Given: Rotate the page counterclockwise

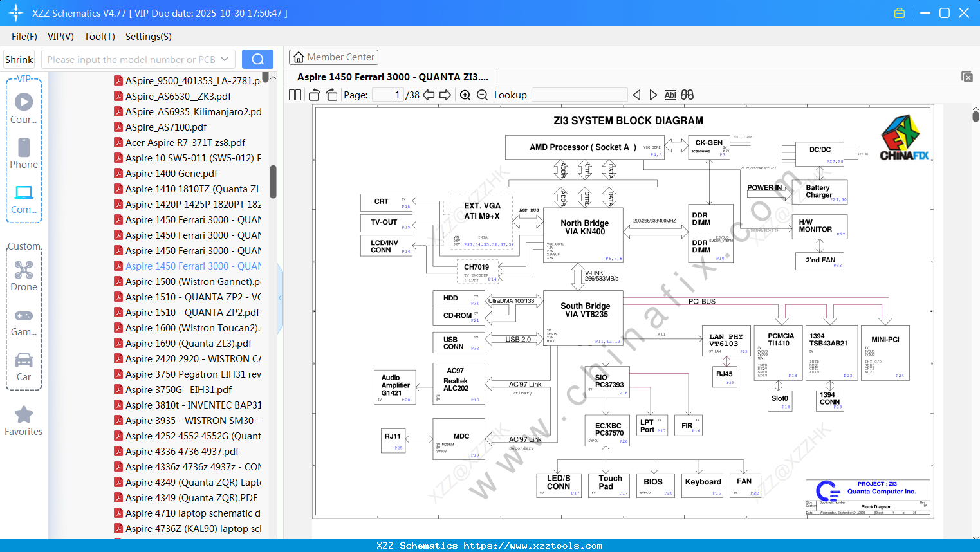Looking at the screenshot, I should pyautogui.click(x=315, y=95).
